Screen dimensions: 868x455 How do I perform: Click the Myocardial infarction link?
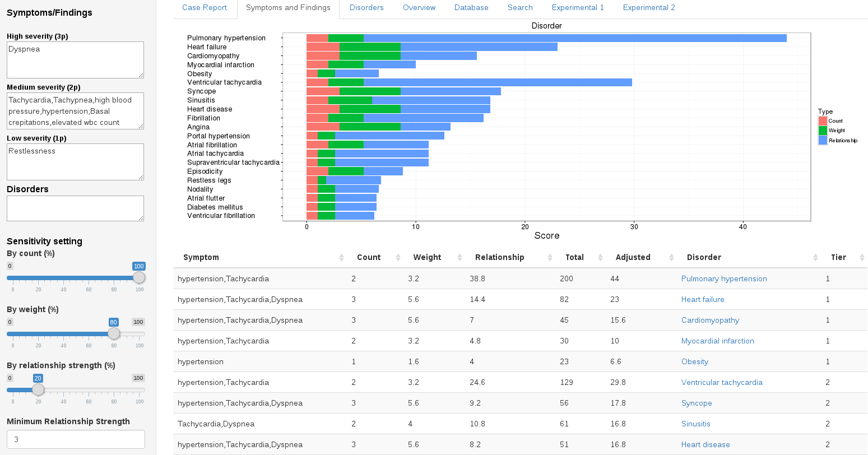coord(718,341)
